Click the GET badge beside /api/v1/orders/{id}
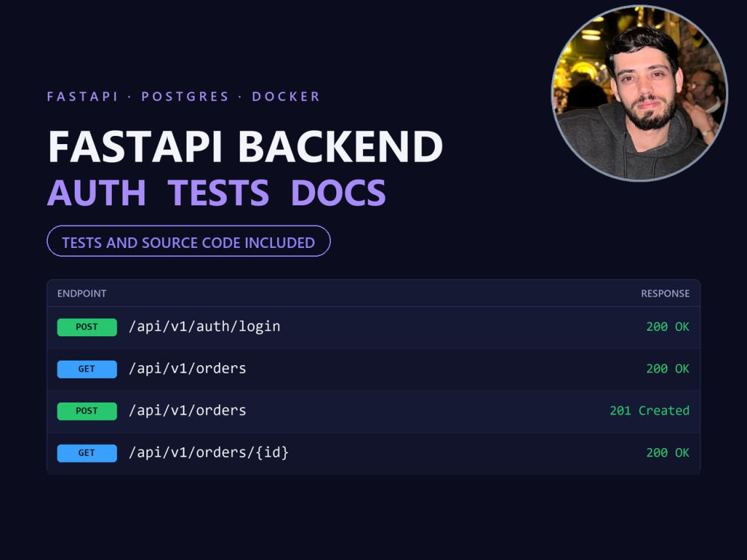The height and width of the screenshot is (560, 747). pos(87,453)
